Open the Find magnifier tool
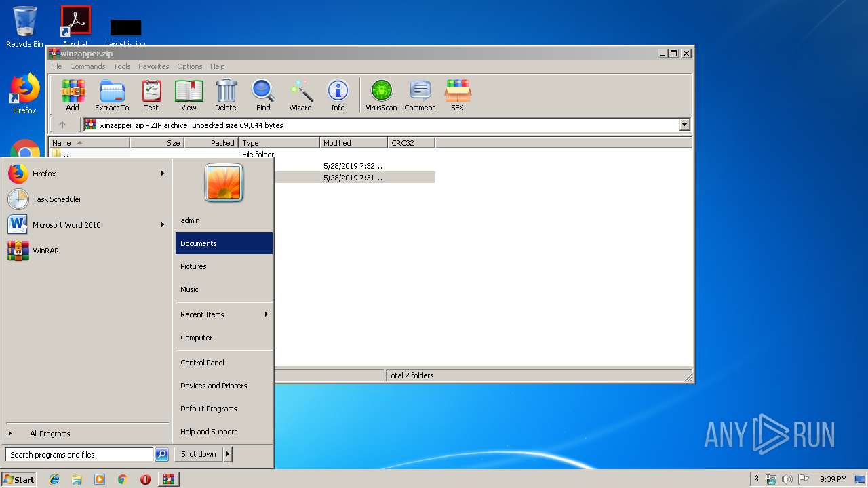The height and width of the screenshot is (488, 868). click(x=263, y=95)
